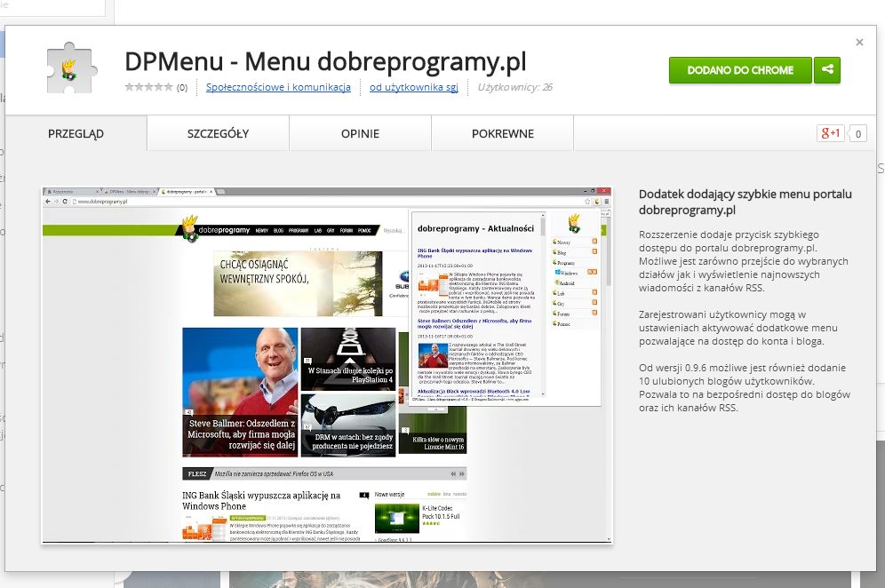
Task: Click the 'Dodatek dodający szybkie menu portalu' heading
Action: 745,202
